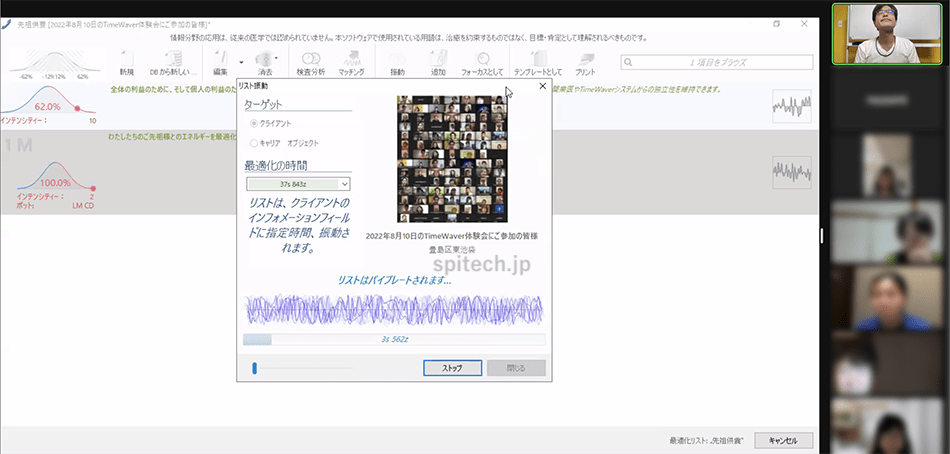This screenshot has height=454, width=950.
Task: Click the 62.0% intensity curve
Action: (48, 101)
